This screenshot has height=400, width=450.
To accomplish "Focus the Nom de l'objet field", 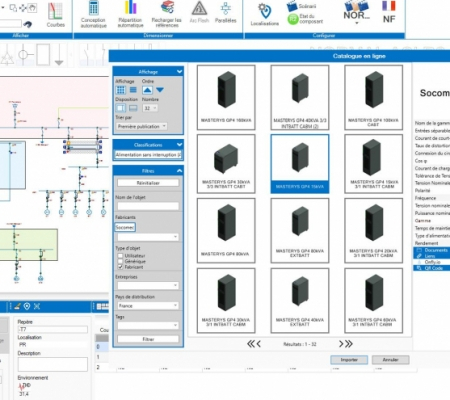I will (148, 206).
